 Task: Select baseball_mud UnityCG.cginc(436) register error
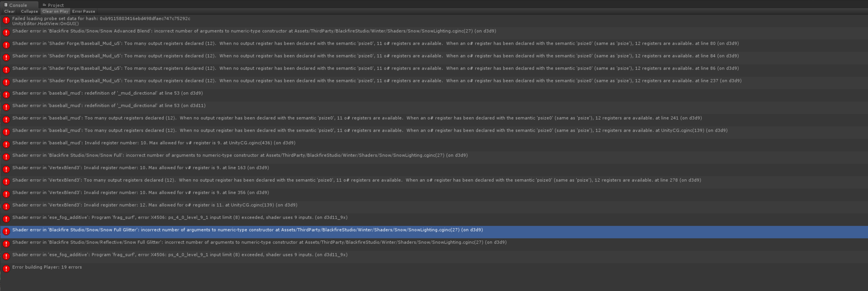click(154, 143)
